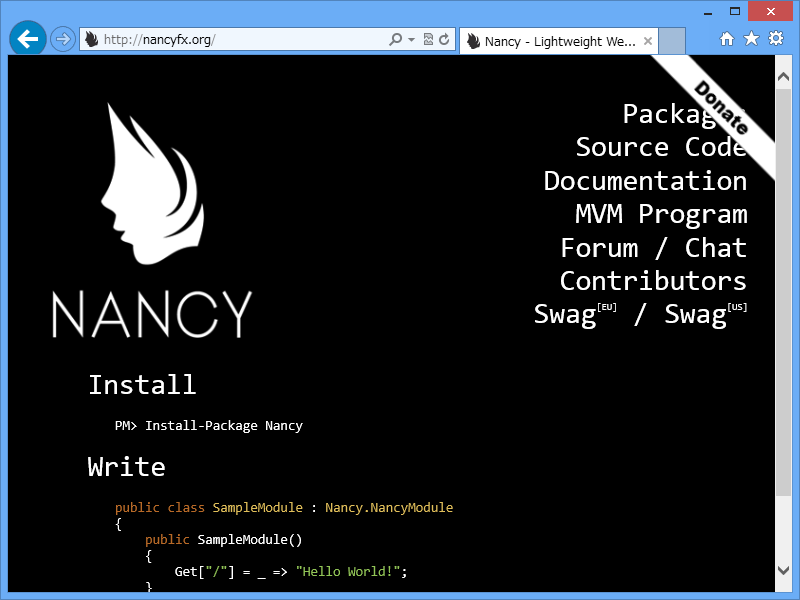This screenshot has width=800, height=600.
Task: Click the Nancy favicon in address bar
Action: 92,39
